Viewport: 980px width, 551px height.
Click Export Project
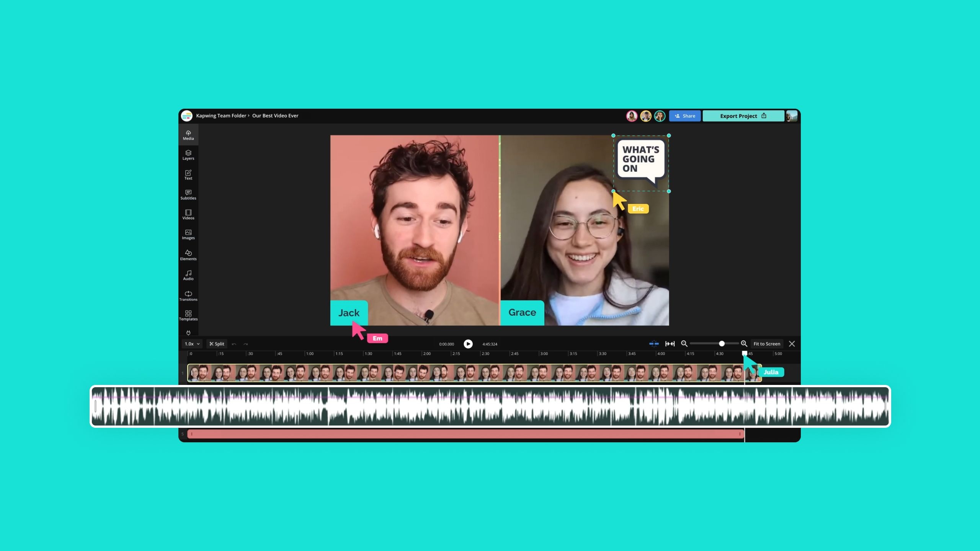coord(738,116)
